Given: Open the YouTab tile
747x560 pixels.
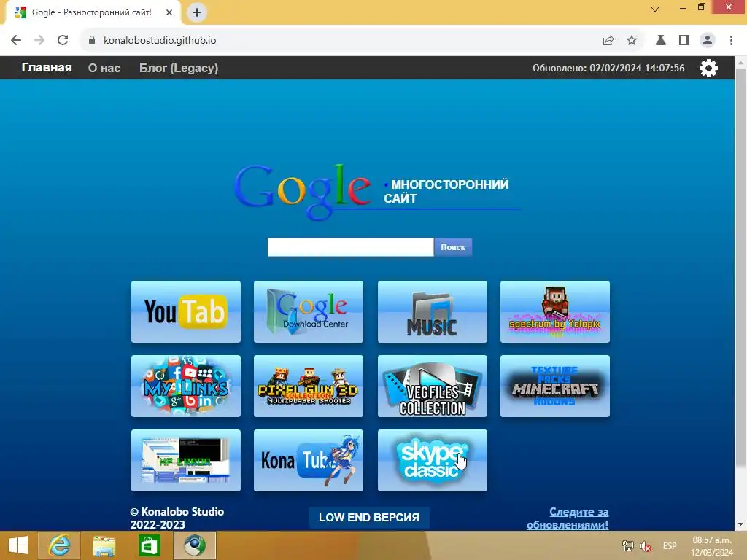Looking at the screenshot, I should (x=186, y=311).
